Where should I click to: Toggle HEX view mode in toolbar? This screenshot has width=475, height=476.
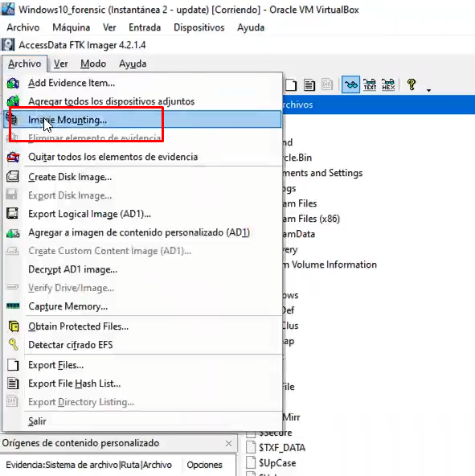388,84
